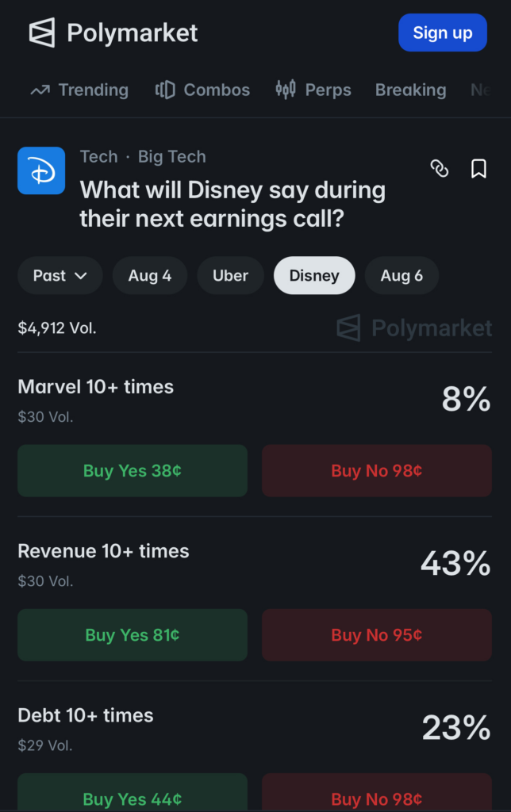Open the Breaking tab
Screen dimensions: 511x812
(x=410, y=90)
